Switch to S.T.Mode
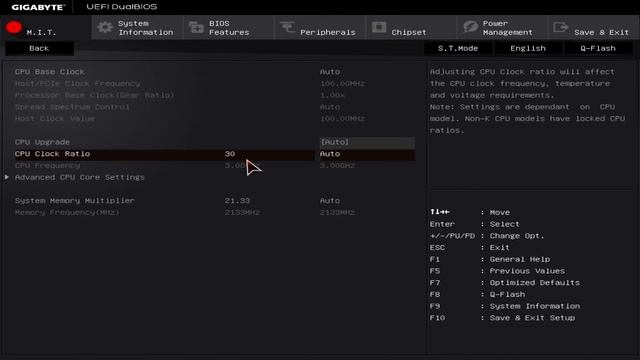This screenshot has height=360, width=640. (458, 48)
